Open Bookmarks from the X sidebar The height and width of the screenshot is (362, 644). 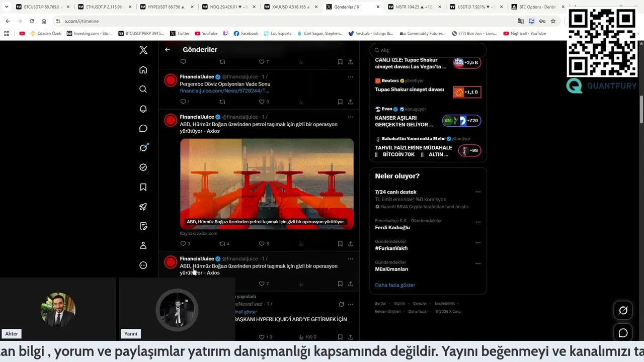[x=143, y=187]
